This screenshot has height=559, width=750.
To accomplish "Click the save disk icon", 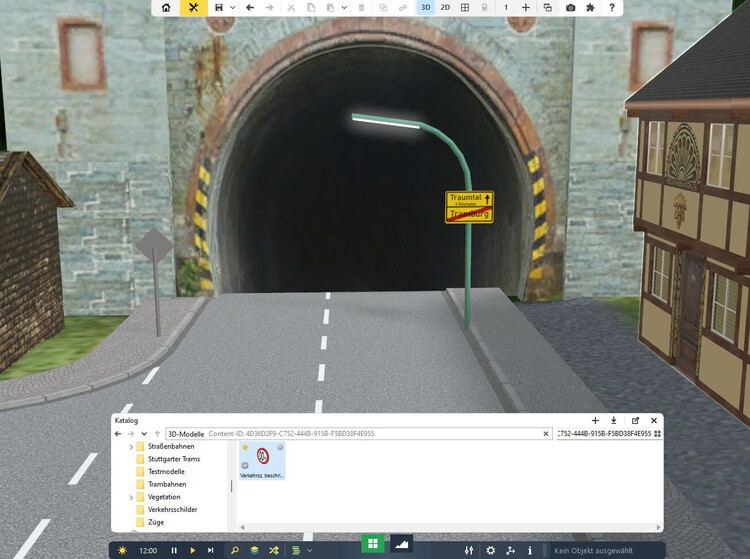I will [219, 7].
